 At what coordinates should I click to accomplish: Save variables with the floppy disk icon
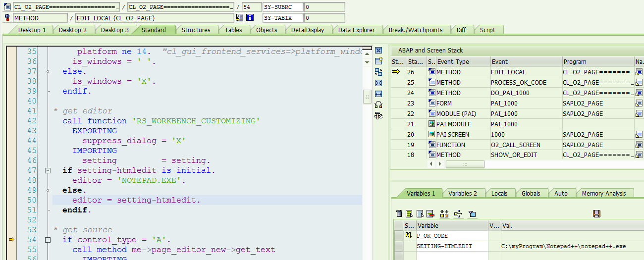pos(596,214)
